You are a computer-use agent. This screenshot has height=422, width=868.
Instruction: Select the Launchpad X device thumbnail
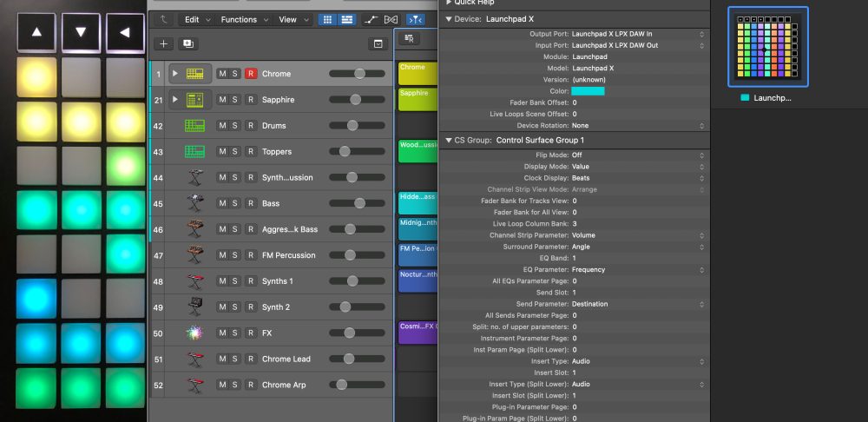[768, 47]
